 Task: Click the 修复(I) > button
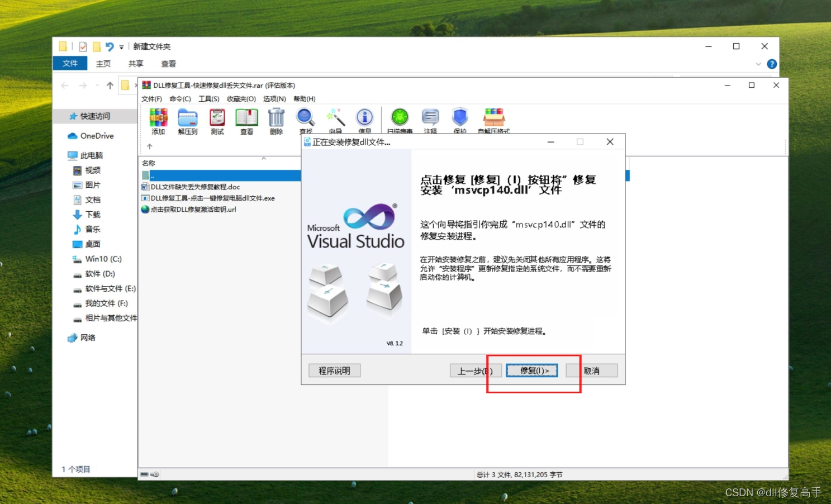[532, 370]
